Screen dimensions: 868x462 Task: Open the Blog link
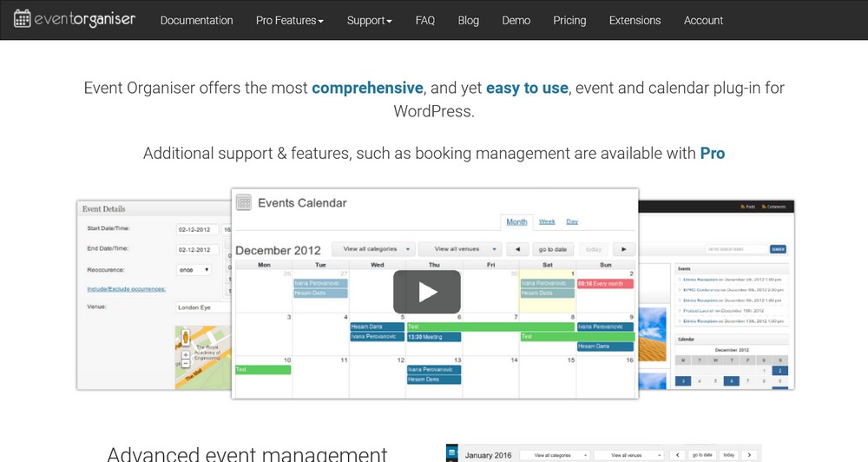click(469, 21)
